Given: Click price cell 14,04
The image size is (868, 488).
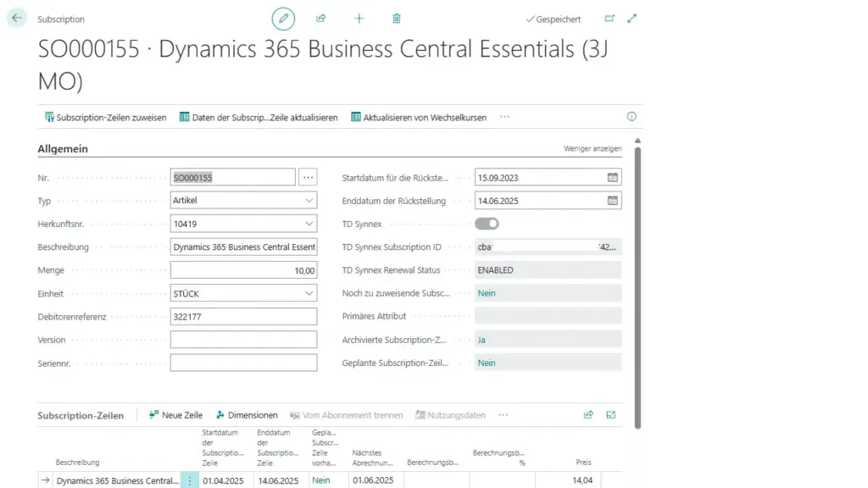Looking at the screenshot, I should point(582,480).
